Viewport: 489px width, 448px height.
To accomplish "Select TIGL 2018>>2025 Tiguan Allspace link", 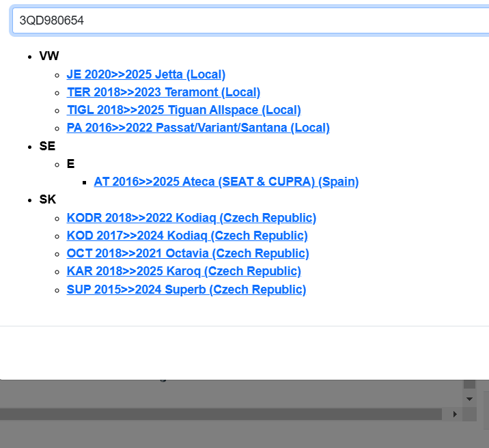I will pos(183,110).
